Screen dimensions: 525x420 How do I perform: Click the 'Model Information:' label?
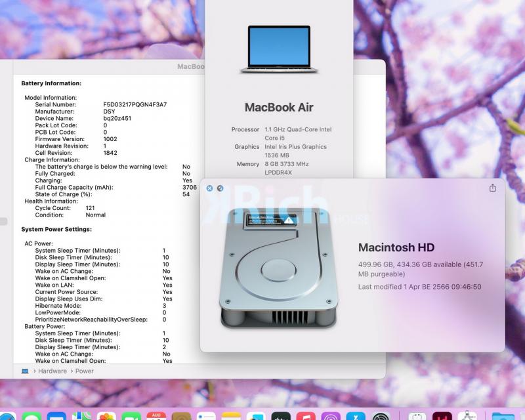point(51,98)
